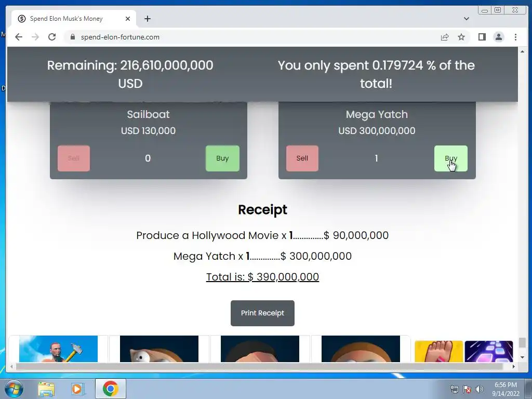Open a new tab with the plus button

(147, 19)
